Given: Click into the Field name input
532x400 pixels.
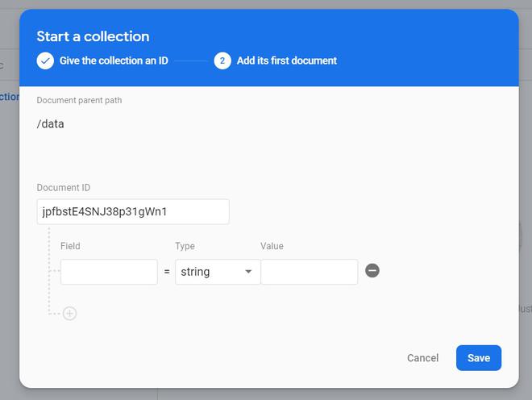Looking at the screenshot, I should [x=109, y=272].
